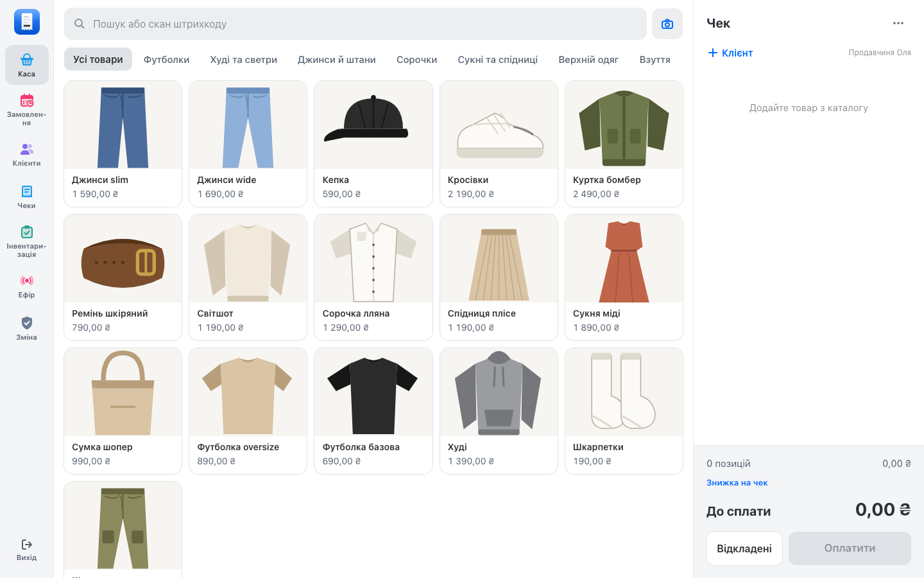Switch to Худі та светри category

coord(244,59)
